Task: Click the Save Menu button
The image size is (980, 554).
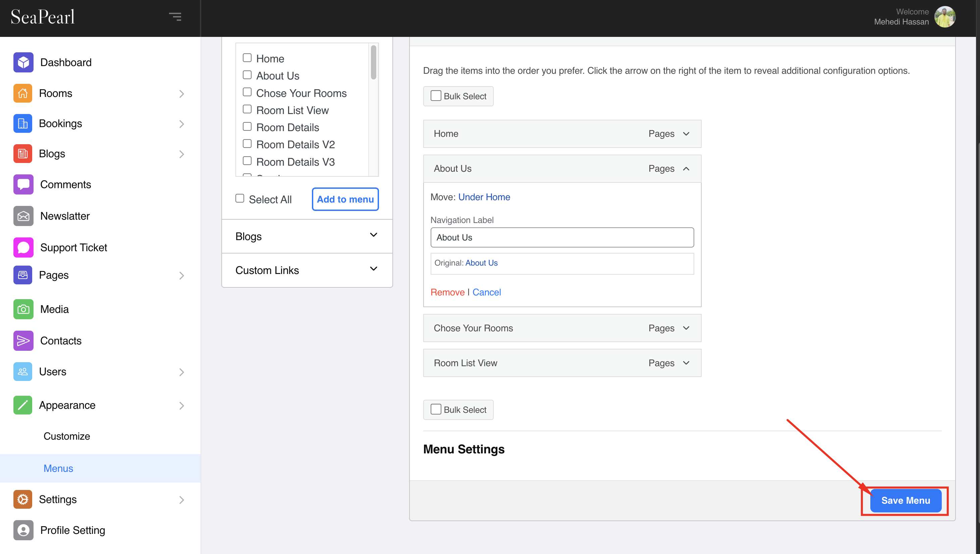Action: coord(906,500)
